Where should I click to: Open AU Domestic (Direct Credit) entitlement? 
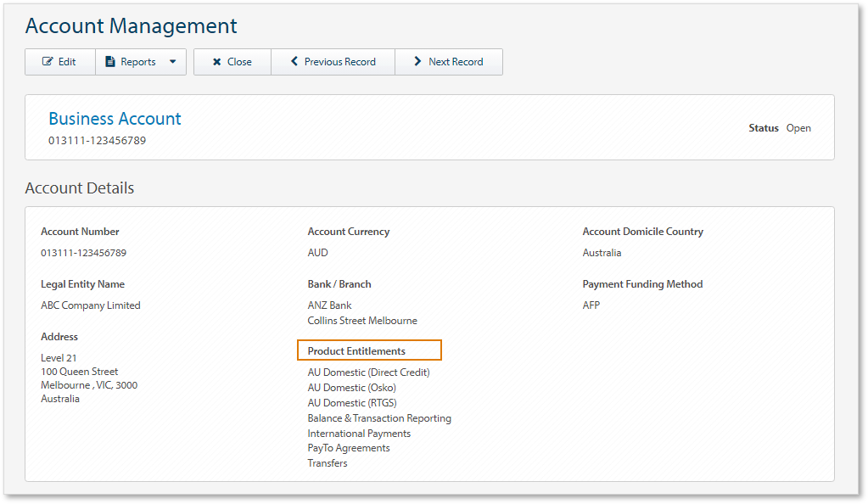click(x=368, y=372)
